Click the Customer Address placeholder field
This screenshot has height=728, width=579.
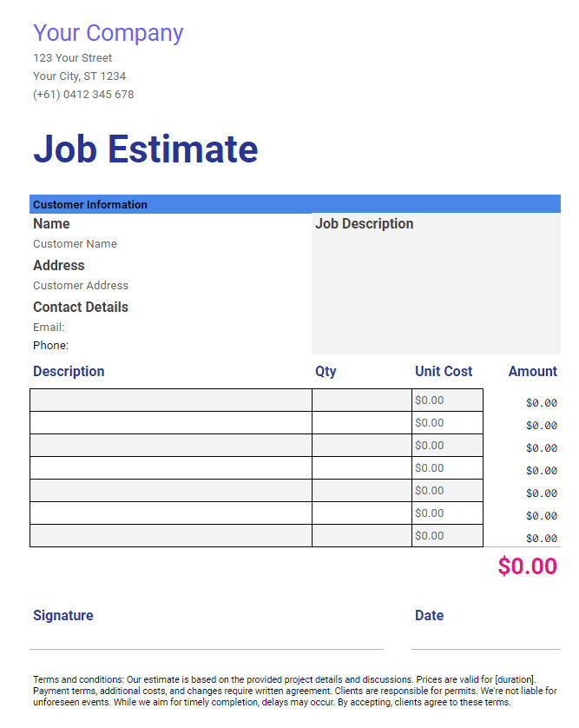[x=80, y=286]
